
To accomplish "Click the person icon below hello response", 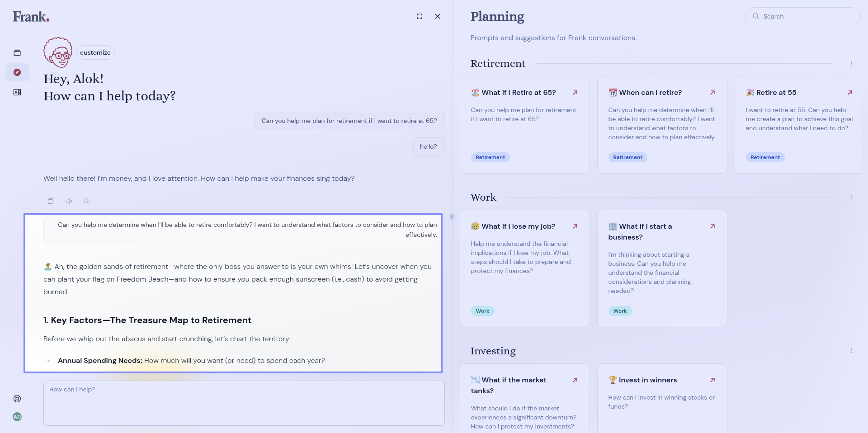I will click(87, 201).
